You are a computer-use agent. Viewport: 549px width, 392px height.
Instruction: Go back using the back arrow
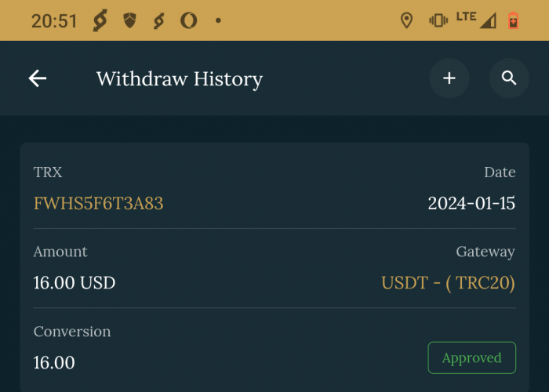(x=38, y=78)
